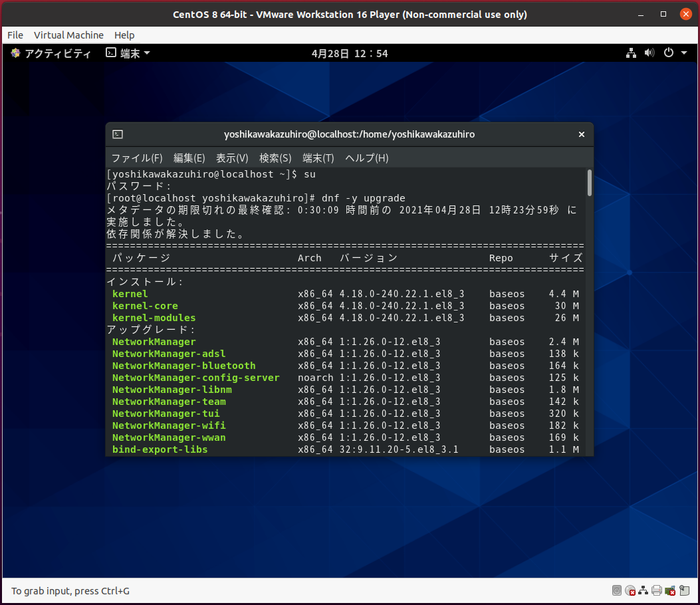This screenshot has width=700, height=605.
Task: Open the VMware Help menu
Action: pyautogui.click(x=124, y=35)
